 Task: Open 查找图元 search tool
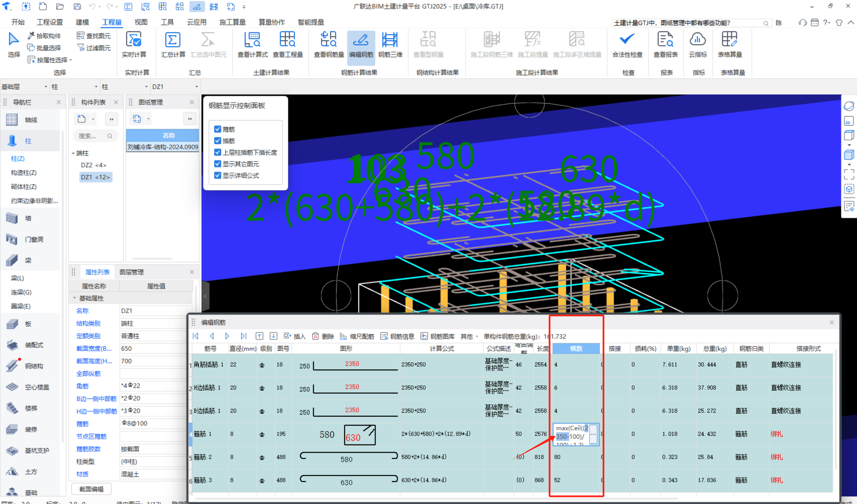(94, 36)
